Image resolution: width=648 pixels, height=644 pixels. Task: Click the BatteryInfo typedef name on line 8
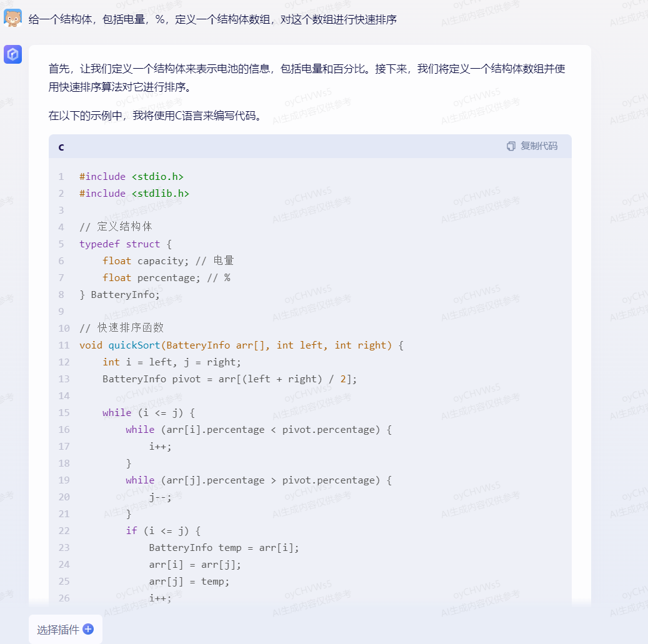(x=123, y=294)
